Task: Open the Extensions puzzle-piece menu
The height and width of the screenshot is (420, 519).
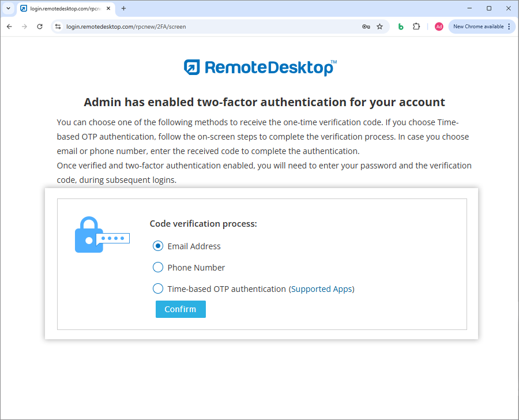Action: click(416, 27)
